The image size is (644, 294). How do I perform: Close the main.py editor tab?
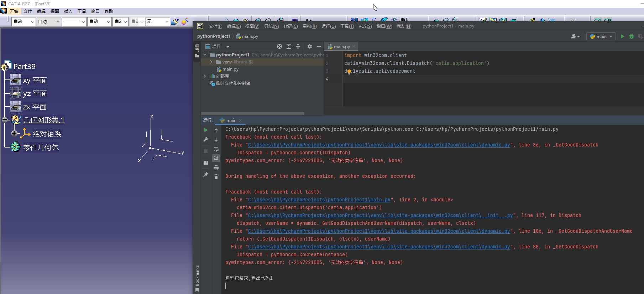click(x=354, y=47)
